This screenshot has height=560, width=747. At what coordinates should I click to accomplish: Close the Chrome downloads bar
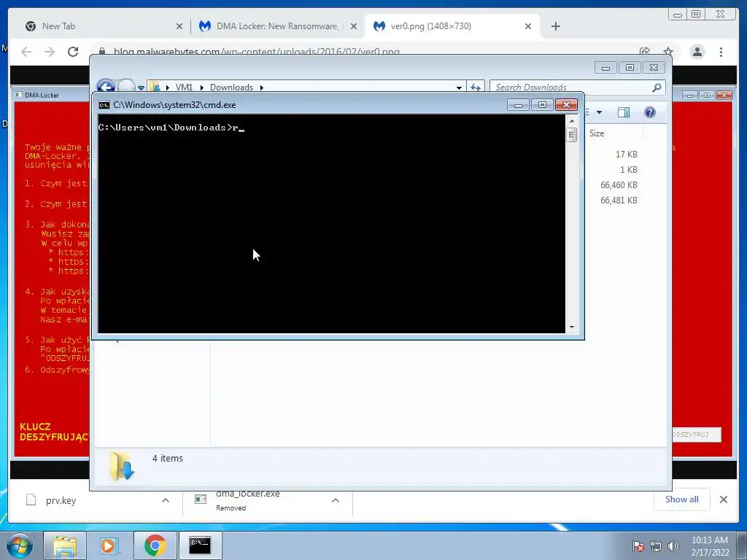coord(723,499)
